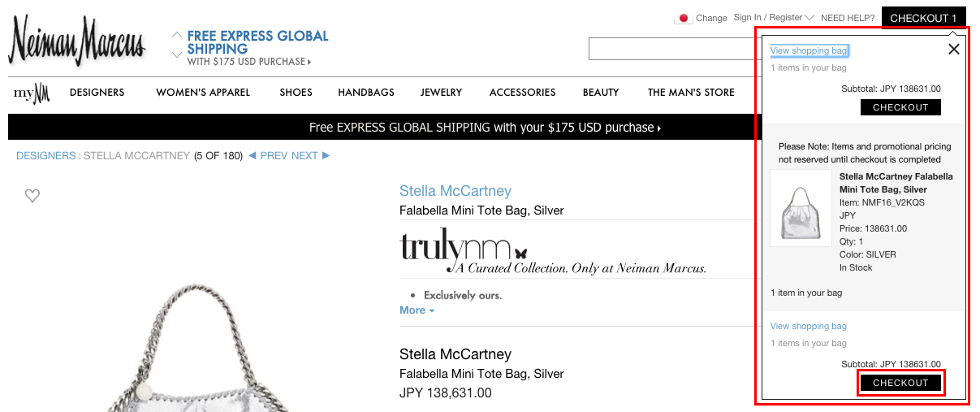Click the STELLA MCCARTNEY breadcrumb
980x412 pixels.
pyautogui.click(x=136, y=155)
